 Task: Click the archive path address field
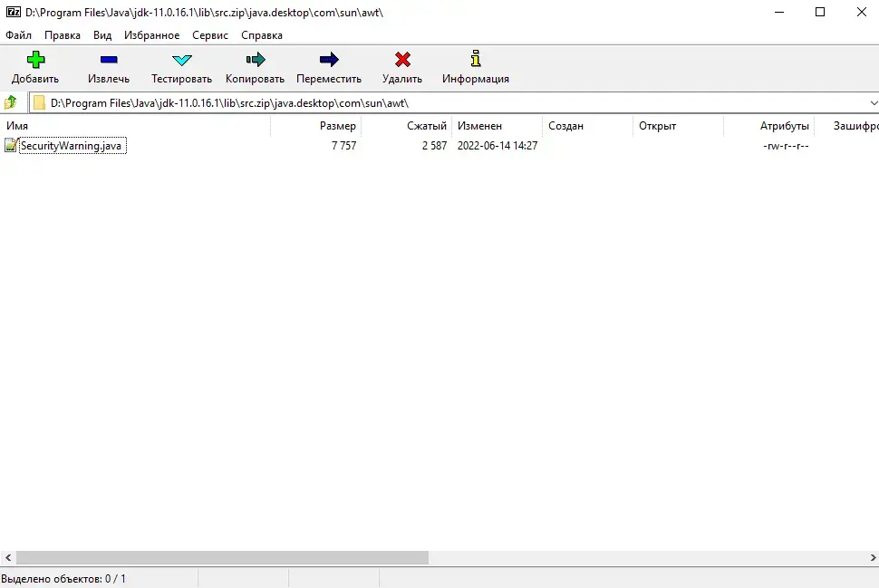(x=454, y=103)
